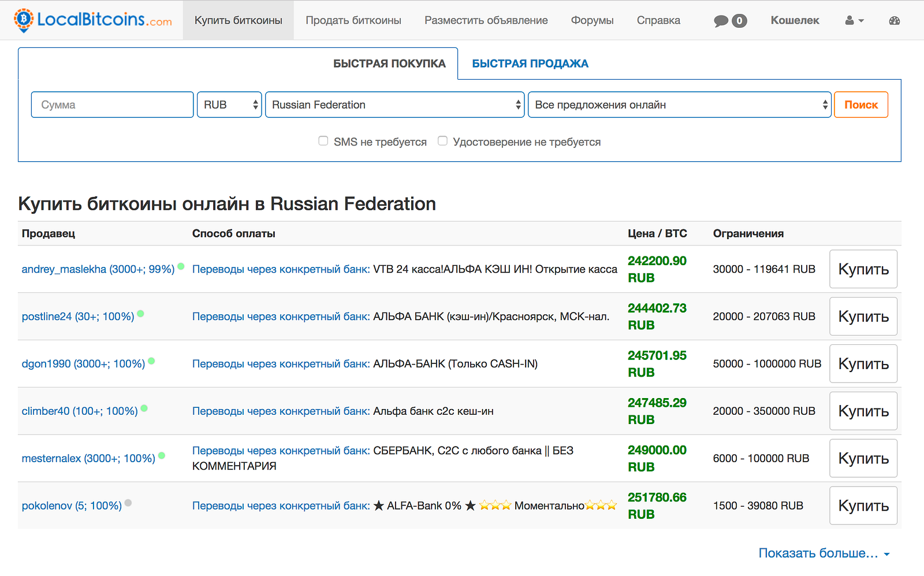The image size is (924, 576).
Task: Open payment method link in andrey_maslekha's row
Action: 281,269
